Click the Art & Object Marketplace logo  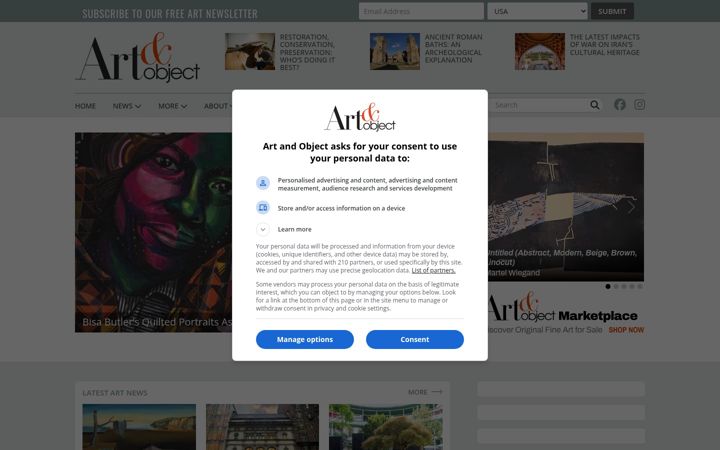562,308
